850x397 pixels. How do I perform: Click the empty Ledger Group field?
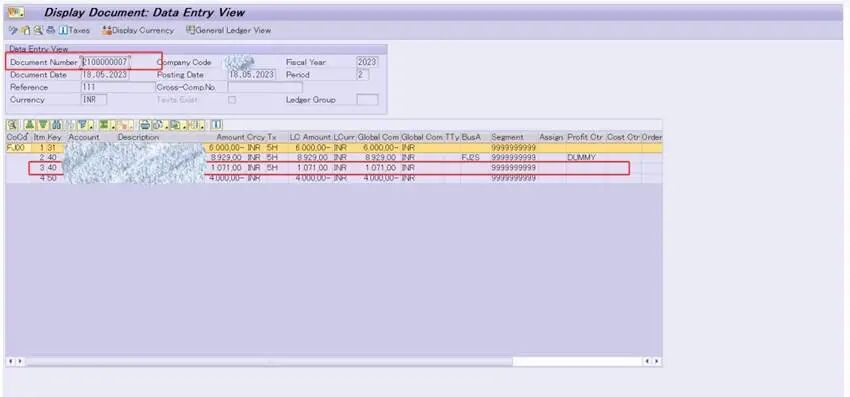367,100
